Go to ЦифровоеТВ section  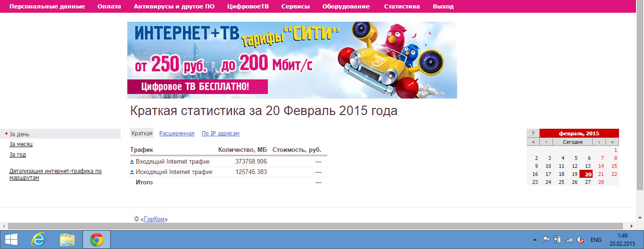pyautogui.click(x=248, y=7)
